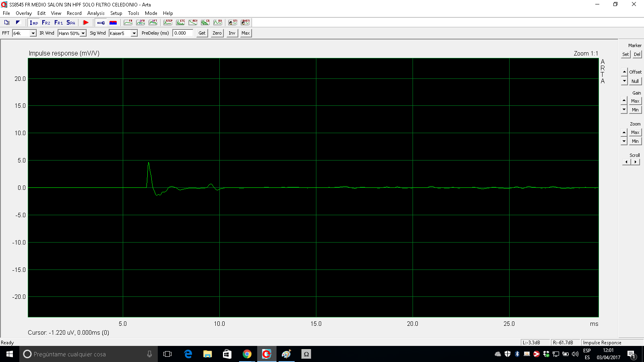This screenshot has width=644, height=362.
Task: Open the Tools menu
Action: pos(134,13)
